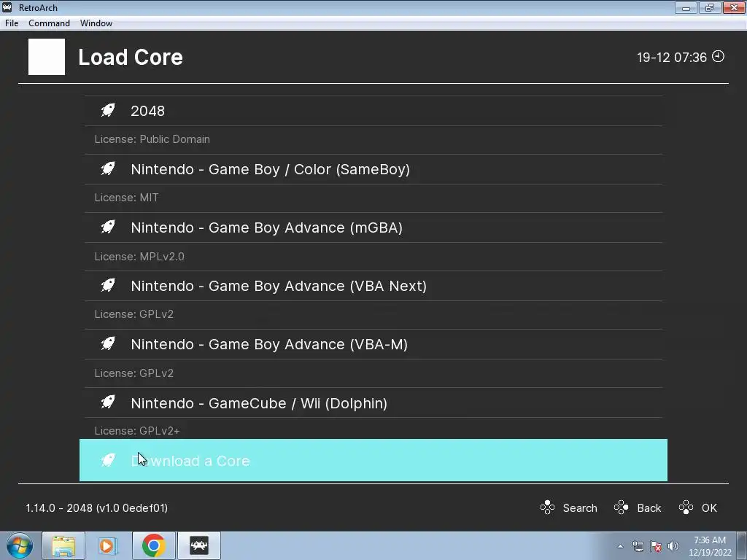Open Google Chrome from the taskbar
Viewport: 747px width, 560px height.
[153, 545]
